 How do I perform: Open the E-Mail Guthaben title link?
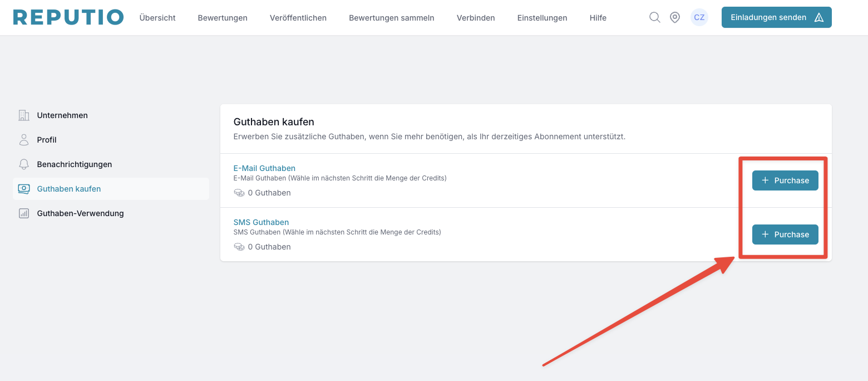coord(264,168)
